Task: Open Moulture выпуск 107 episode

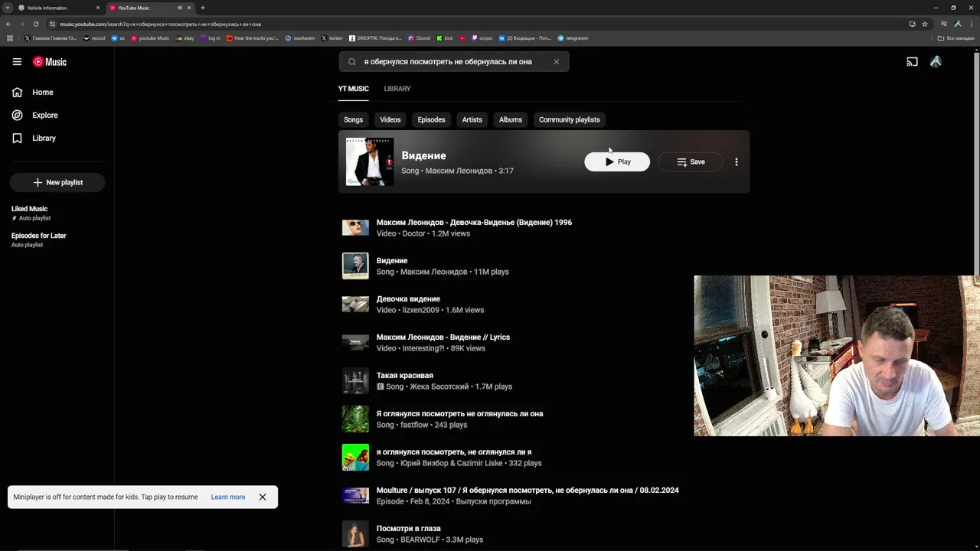Action: tap(528, 491)
